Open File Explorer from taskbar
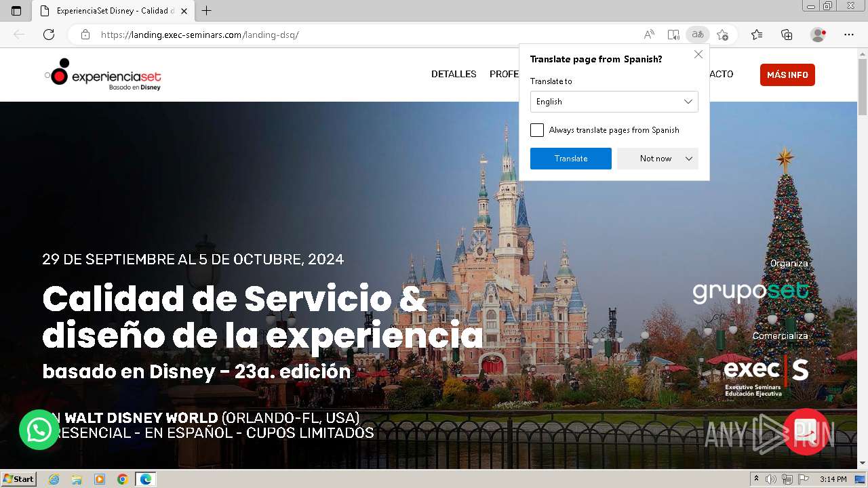The width and height of the screenshot is (868, 488). pos(77,479)
